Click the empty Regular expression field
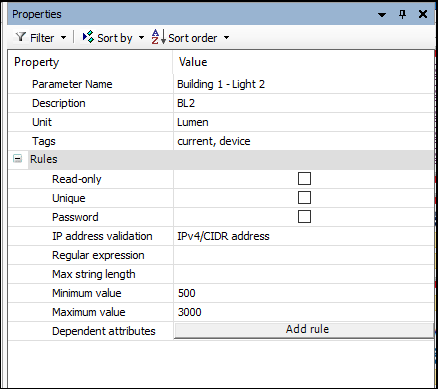 pyautogui.click(x=304, y=255)
